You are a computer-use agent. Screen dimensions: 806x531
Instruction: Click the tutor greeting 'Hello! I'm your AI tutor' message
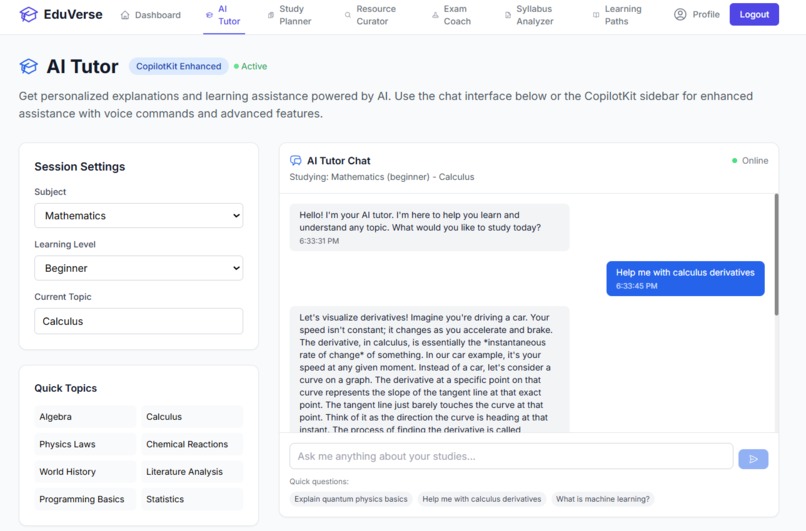coord(429,227)
